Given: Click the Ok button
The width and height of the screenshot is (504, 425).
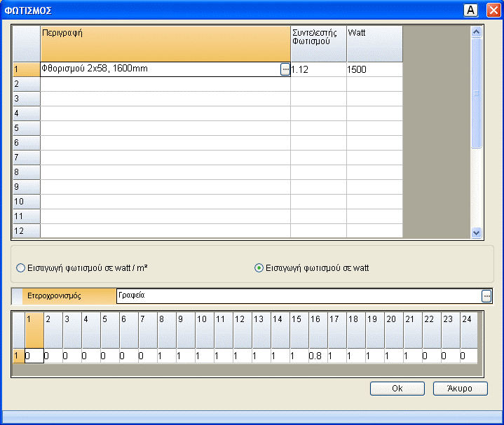Looking at the screenshot, I should [397, 389].
